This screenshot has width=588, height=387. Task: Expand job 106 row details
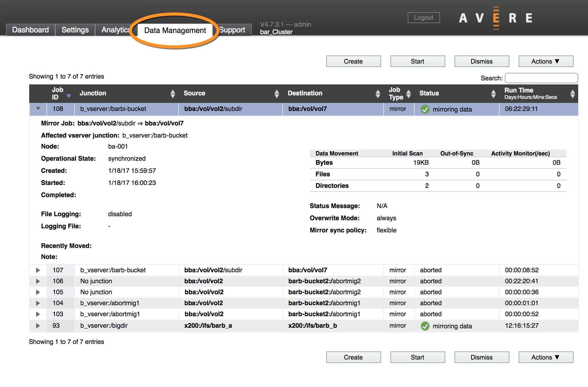38,281
